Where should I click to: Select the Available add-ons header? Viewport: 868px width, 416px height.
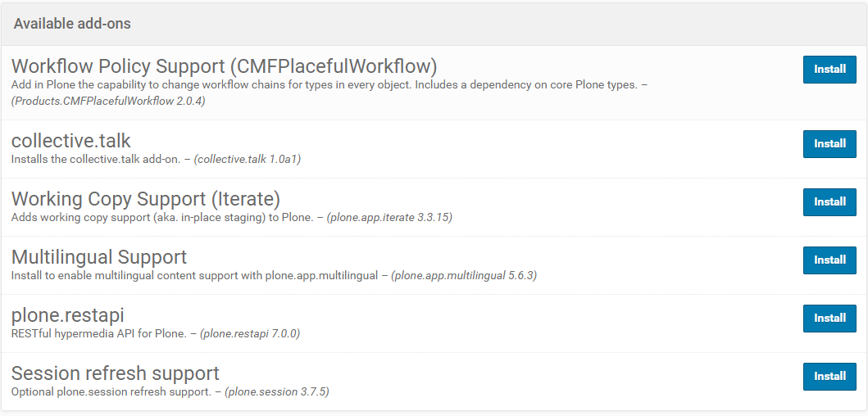click(72, 24)
